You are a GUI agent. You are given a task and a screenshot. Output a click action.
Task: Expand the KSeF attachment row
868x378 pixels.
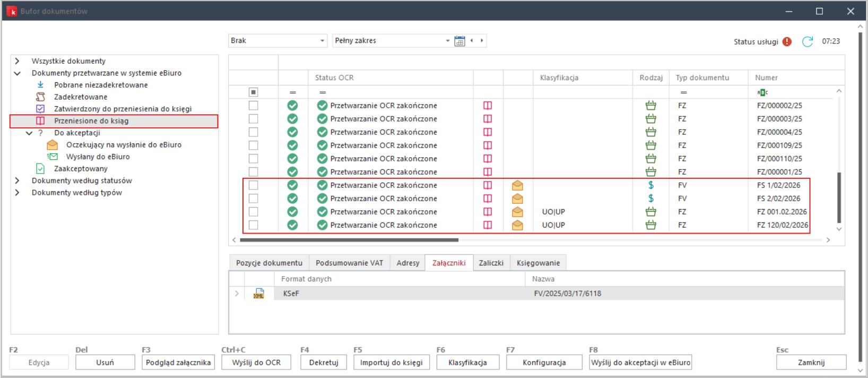tap(237, 294)
